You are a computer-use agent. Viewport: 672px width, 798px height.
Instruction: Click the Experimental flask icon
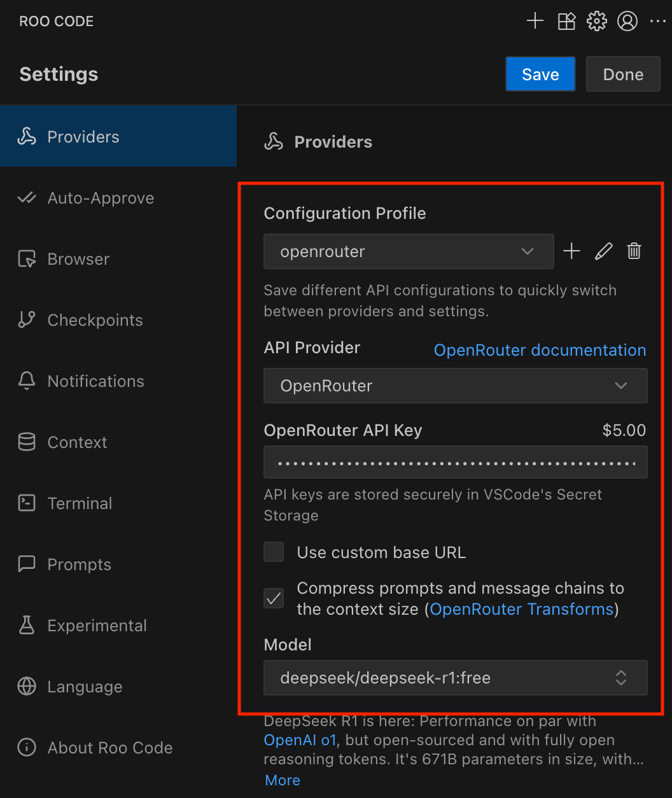(x=27, y=625)
